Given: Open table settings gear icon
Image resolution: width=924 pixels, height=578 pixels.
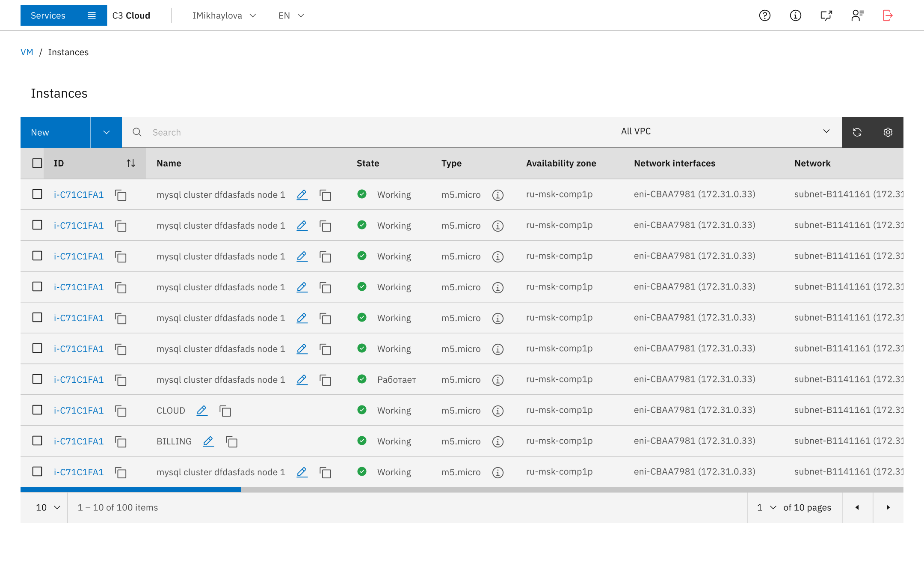Looking at the screenshot, I should click(888, 132).
